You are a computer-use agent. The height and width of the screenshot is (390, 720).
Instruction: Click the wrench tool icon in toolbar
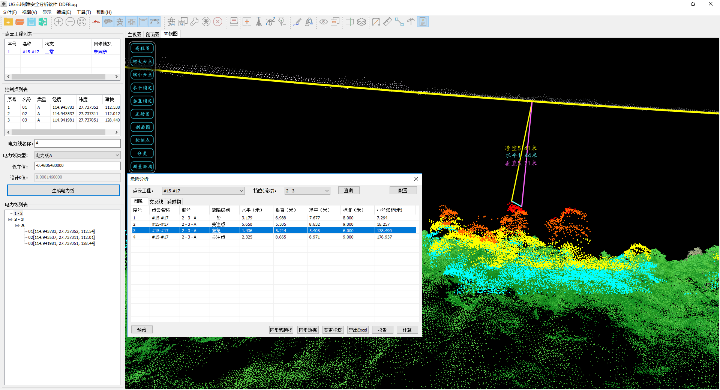(x=194, y=22)
